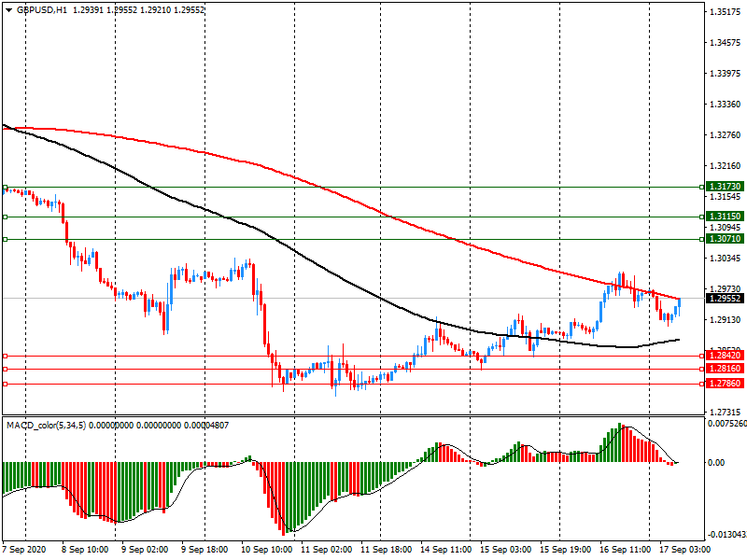Viewport: 747px width, 560px height.
Task: Click the 1.31150 green resistance price label
Action: [726, 217]
